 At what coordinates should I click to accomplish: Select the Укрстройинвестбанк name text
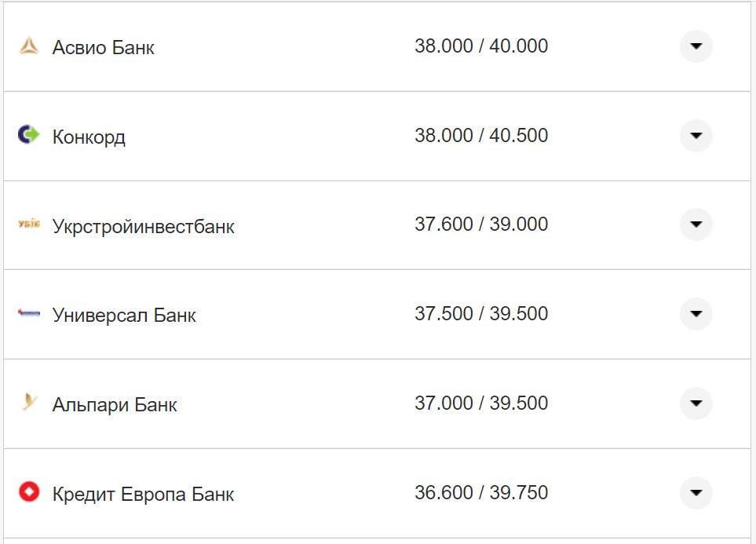point(143,227)
